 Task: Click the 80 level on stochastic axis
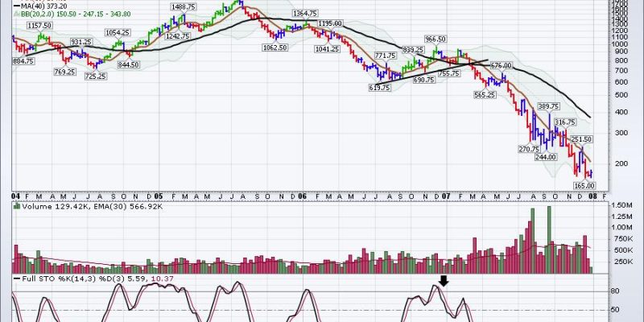(x=615, y=291)
